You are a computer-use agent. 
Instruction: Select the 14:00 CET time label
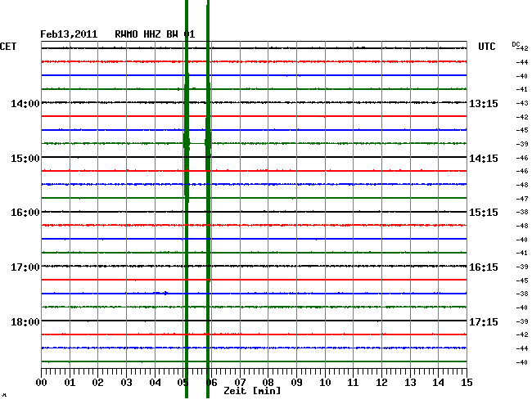pos(25,103)
